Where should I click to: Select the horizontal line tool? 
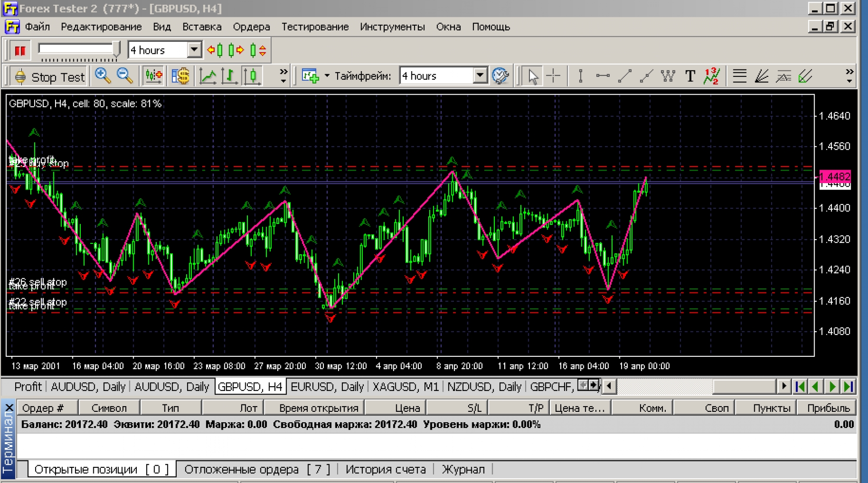pyautogui.click(x=602, y=76)
